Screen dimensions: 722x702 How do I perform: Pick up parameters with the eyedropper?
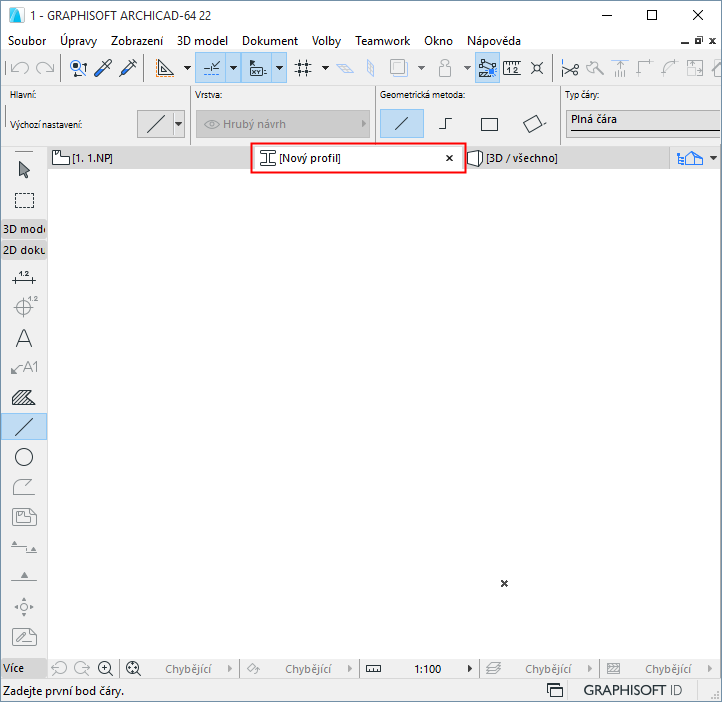point(103,68)
